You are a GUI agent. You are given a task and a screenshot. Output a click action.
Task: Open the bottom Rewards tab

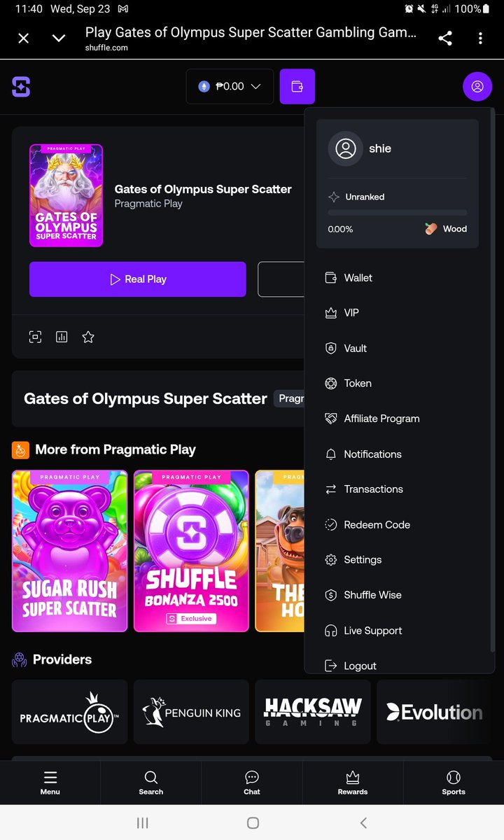(353, 783)
